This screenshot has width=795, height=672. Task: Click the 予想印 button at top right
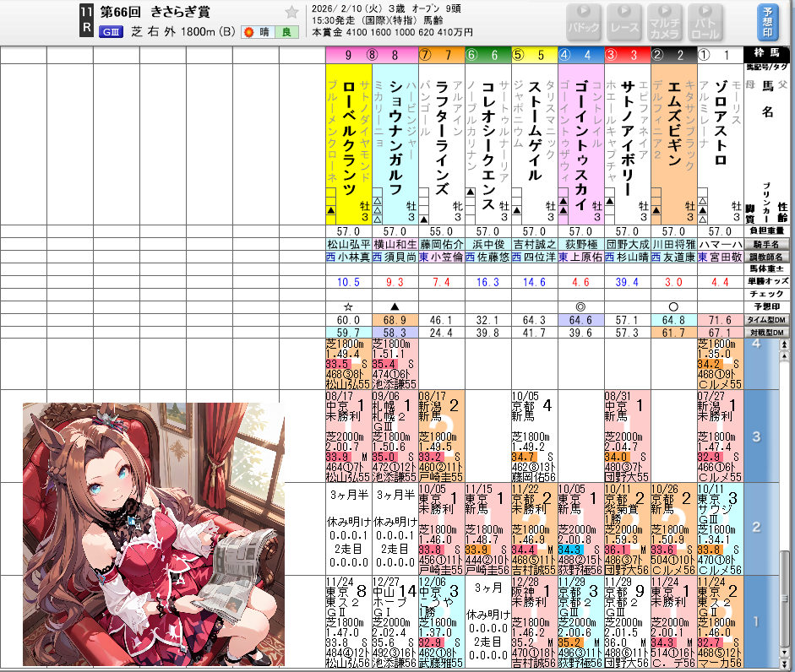pos(767,22)
